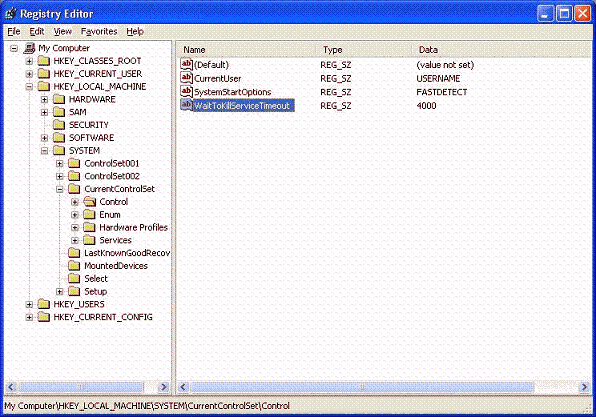The width and height of the screenshot is (596, 417).
Task: Click right arrow of tree pane scrollbar
Action: 163,387
